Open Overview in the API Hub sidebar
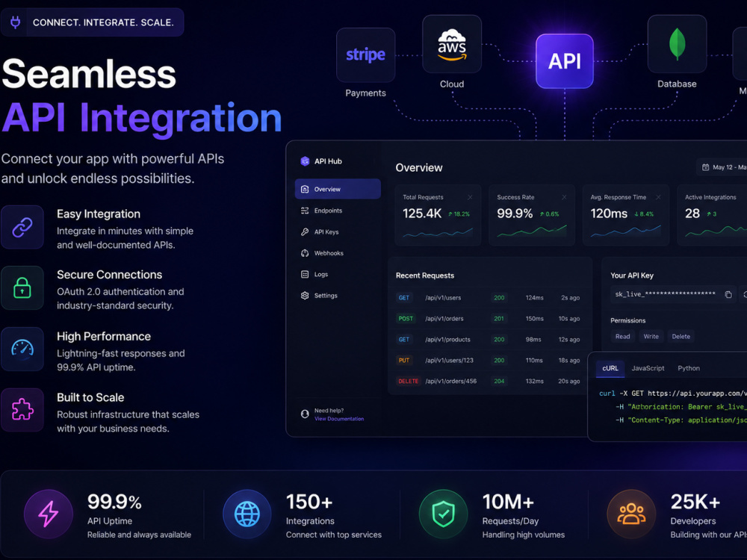The width and height of the screenshot is (747, 560). (x=338, y=189)
